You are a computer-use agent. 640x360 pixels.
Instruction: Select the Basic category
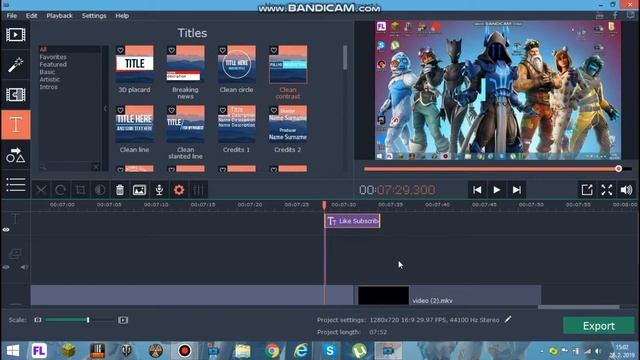47,72
